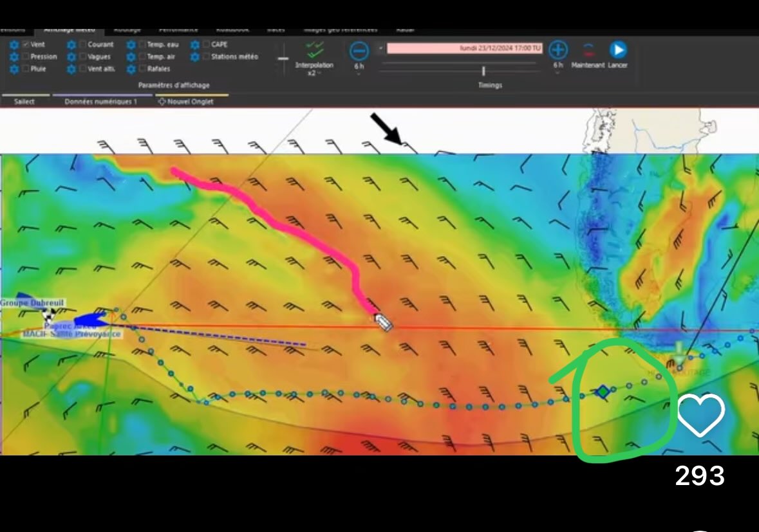The image size is (759, 532).
Task: Click the 293 likes count
Action: [700, 476]
